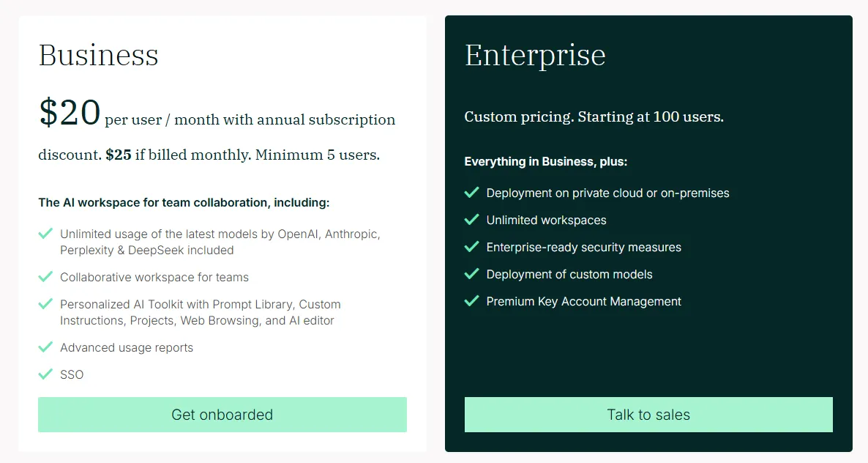Viewport: 868px width, 463px height.
Task: Click checkmark beside Premium Key Account Management
Action: pos(471,300)
